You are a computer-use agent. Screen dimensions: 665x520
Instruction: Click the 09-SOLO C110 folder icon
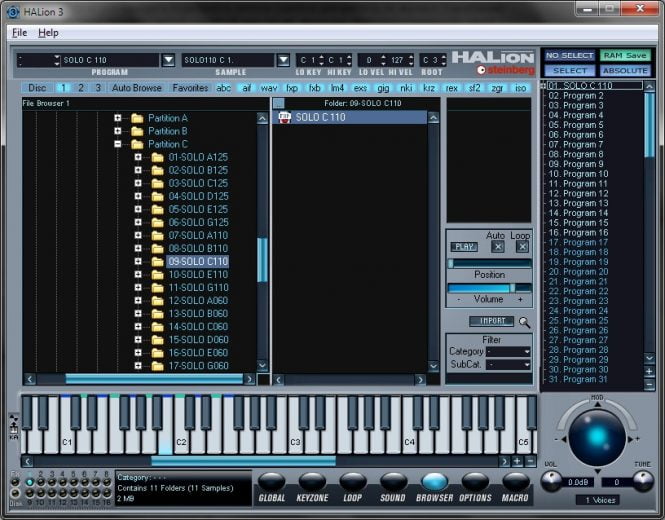point(157,262)
